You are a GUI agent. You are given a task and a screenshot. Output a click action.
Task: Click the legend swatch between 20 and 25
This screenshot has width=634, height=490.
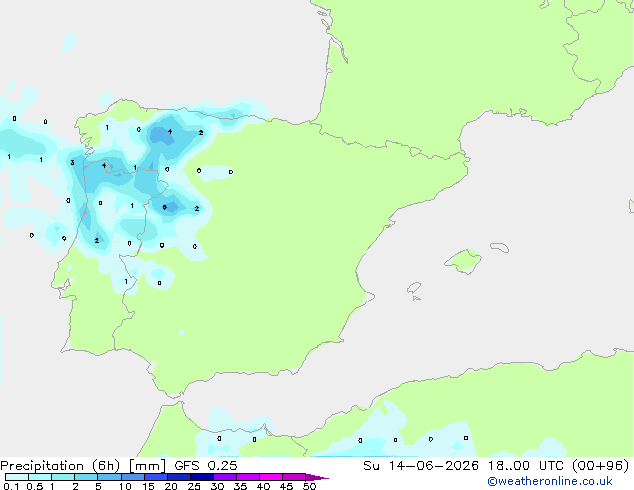(x=179, y=477)
